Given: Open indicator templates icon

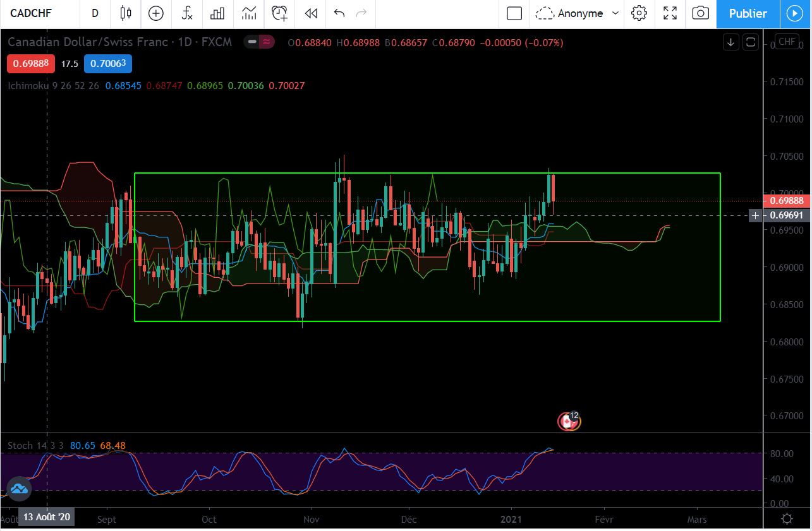Looking at the screenshot, I should tap(249, 13).
